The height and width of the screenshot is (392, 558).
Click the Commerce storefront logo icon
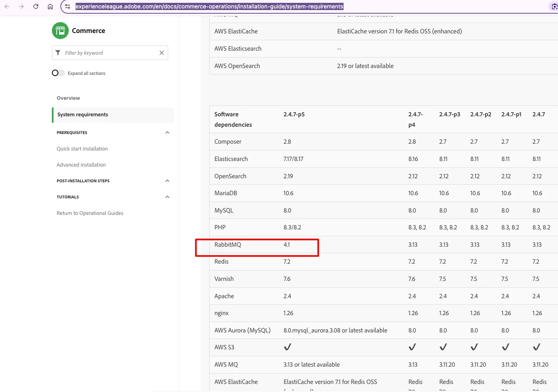(60, 31)
